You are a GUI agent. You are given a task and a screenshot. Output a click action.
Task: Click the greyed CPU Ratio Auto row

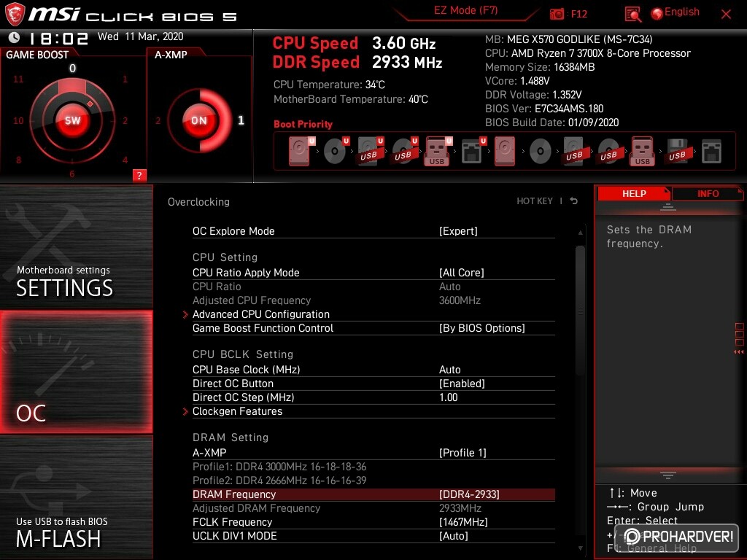(x=373, y=287)
